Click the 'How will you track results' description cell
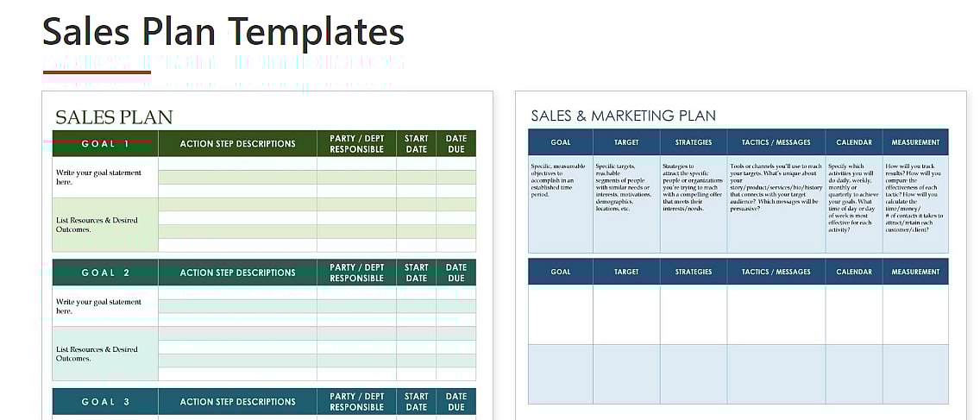 click(x=915, y=203)
